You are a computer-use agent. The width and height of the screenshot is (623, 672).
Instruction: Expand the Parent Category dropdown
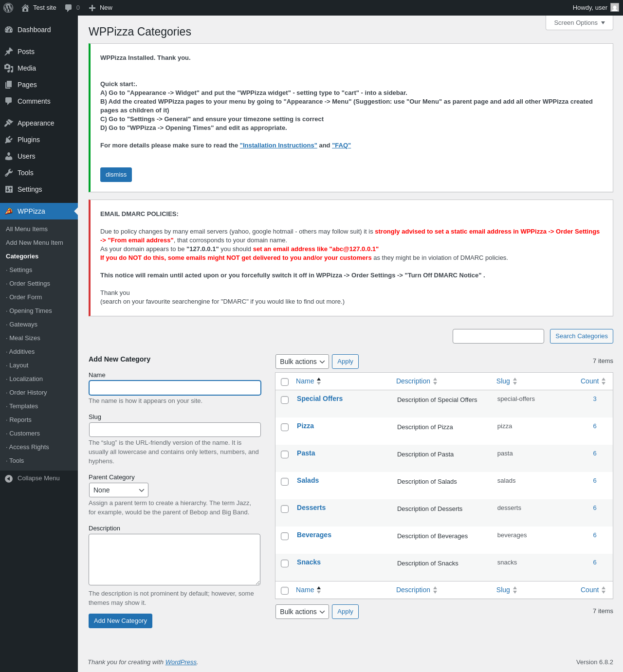coord(119,490)
